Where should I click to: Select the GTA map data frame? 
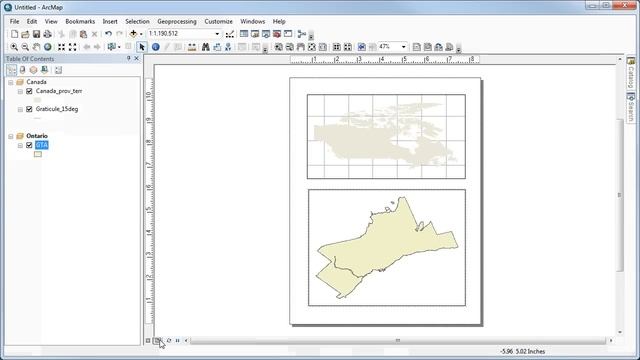click(x=387, y=247)
